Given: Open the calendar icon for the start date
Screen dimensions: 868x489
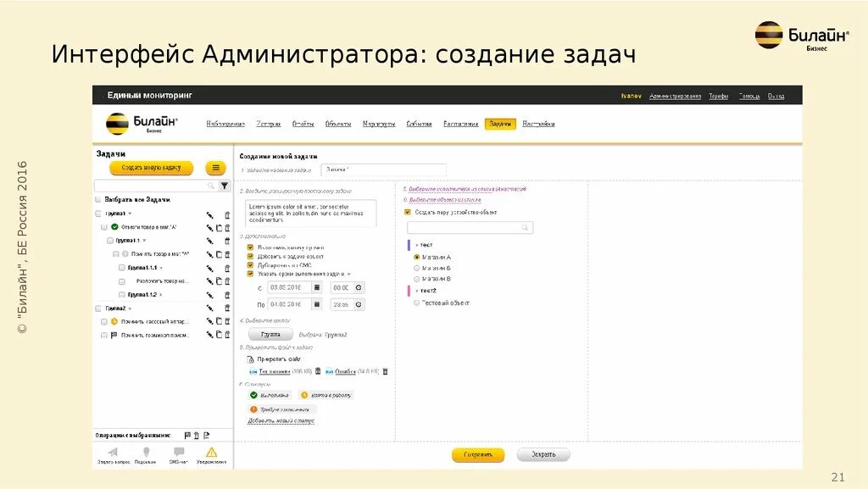Looking at the screenshot, I should (317, 288).
